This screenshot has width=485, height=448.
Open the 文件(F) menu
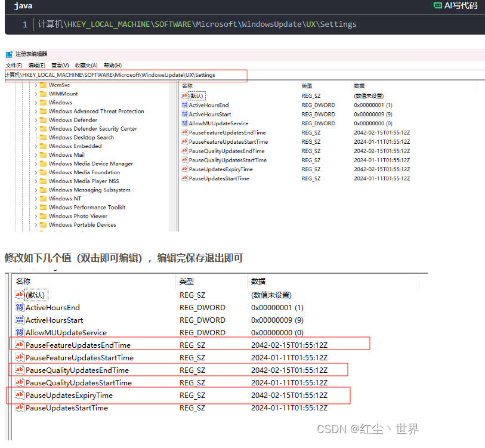click(x=14, y=65)
